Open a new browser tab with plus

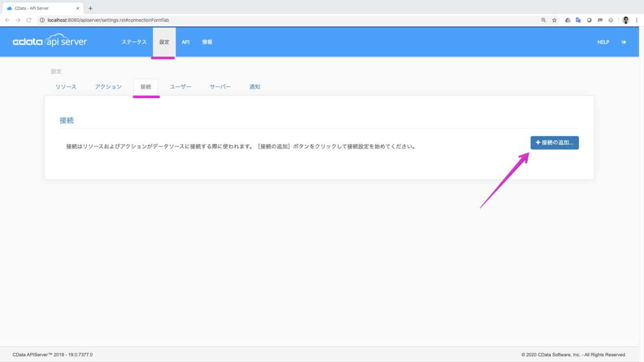(x=90, y=8)
